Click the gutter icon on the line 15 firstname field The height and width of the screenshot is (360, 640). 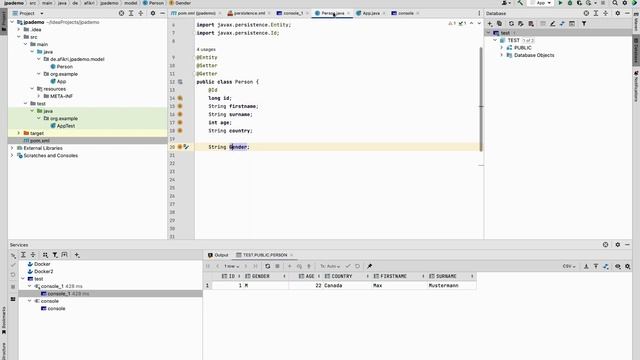(x=180, y=106)
